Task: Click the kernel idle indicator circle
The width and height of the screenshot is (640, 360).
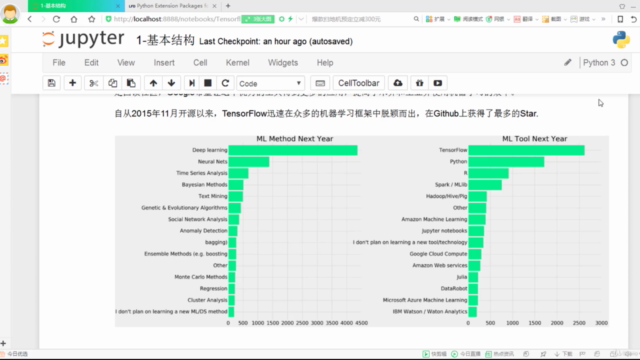Action: [x=624, y=63]
